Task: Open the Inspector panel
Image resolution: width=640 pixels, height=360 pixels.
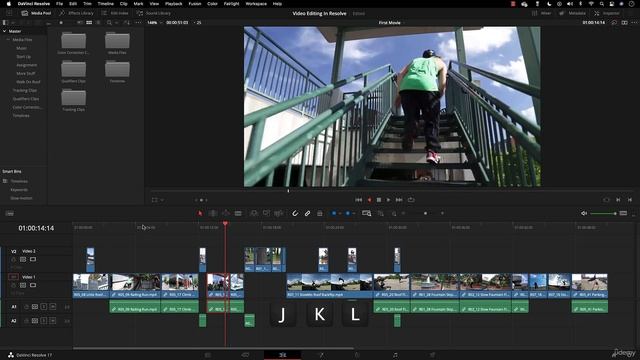Action: pos(607,13)
